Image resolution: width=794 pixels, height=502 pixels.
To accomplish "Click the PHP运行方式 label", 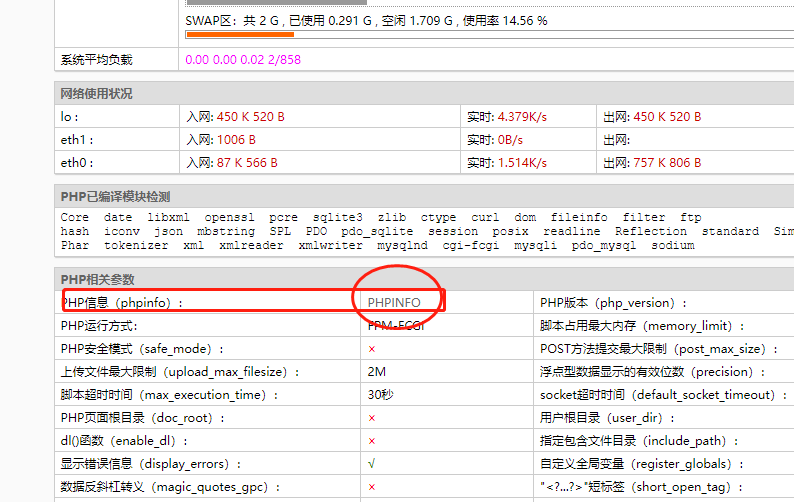I will (x=99, y=326).
